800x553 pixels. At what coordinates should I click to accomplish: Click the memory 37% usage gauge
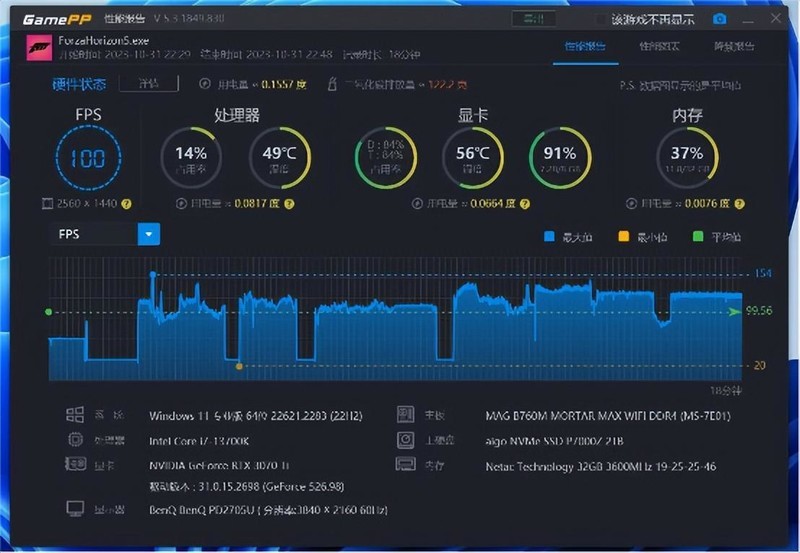(687, 158)
